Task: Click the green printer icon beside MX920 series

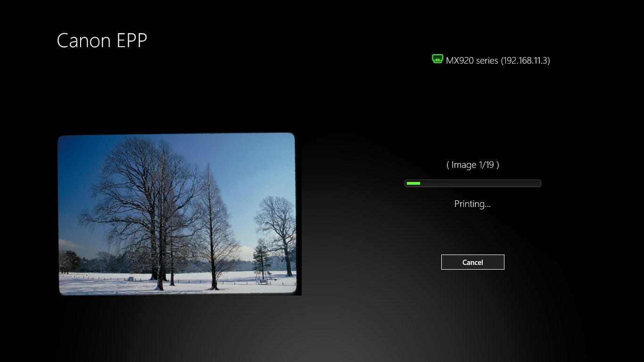Action: [438, 59]
